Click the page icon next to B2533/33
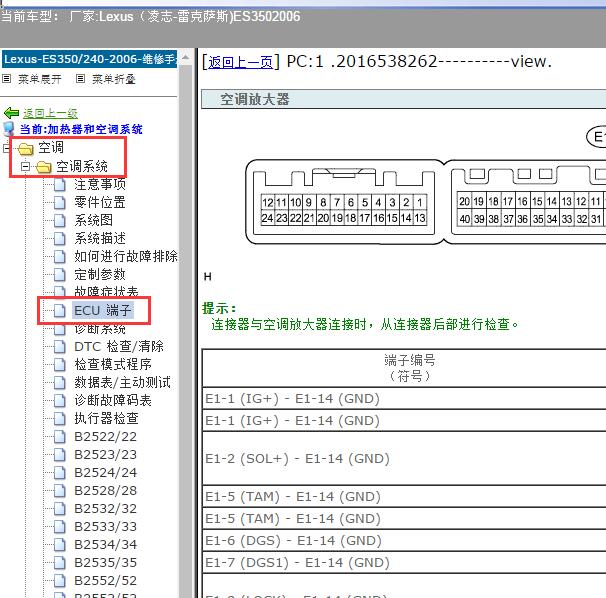 click(x=60, y=526)
